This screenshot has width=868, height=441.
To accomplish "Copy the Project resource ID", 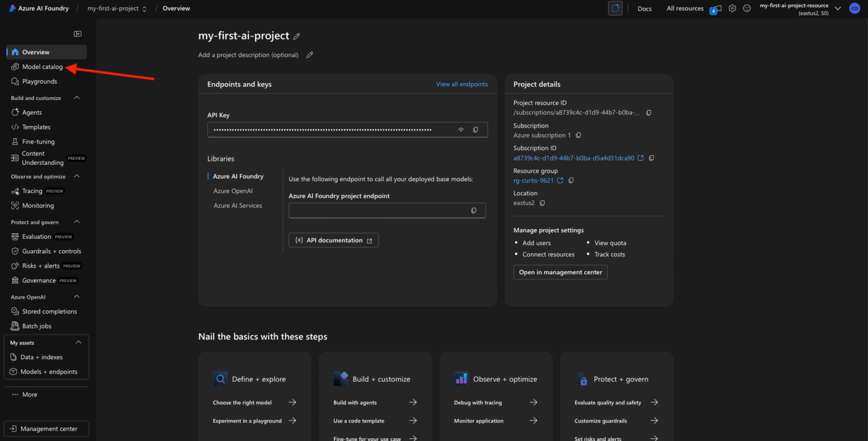I will (649, 113).
